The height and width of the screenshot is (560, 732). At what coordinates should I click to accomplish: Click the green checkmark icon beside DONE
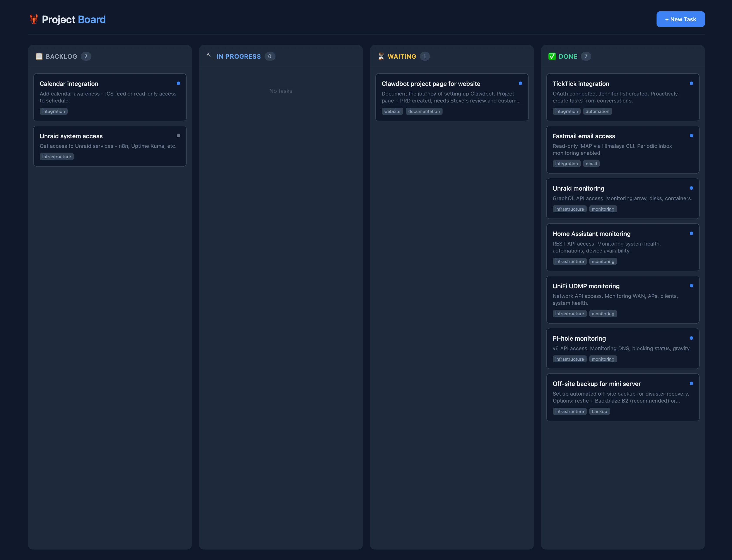[552, 56]
